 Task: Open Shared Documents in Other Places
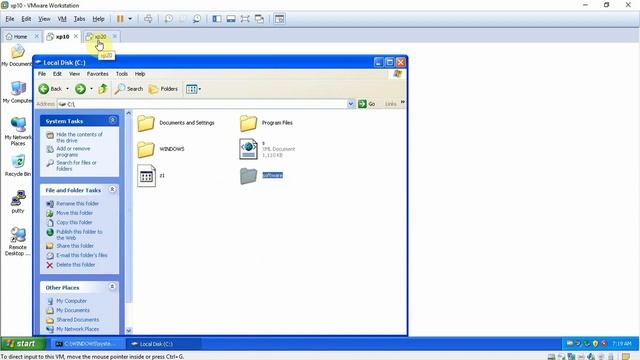78,320
